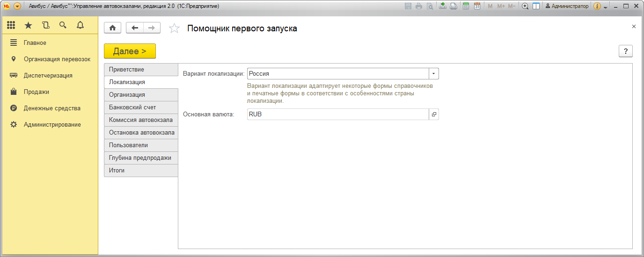The width and height of the screenshot is (644, 257).
Task: Add this page to favorites with outline star
Action: pos(174,29)
